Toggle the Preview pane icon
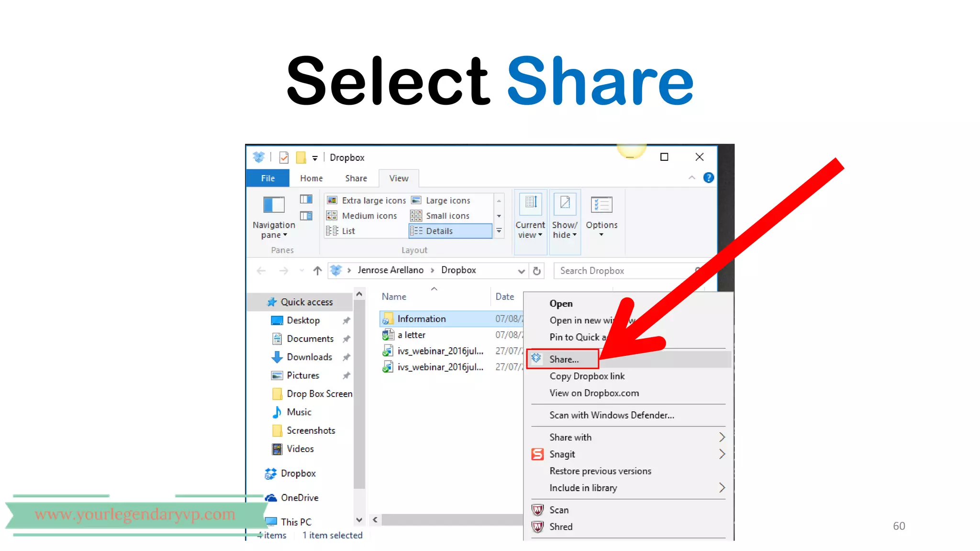 (x=306, y=199)
